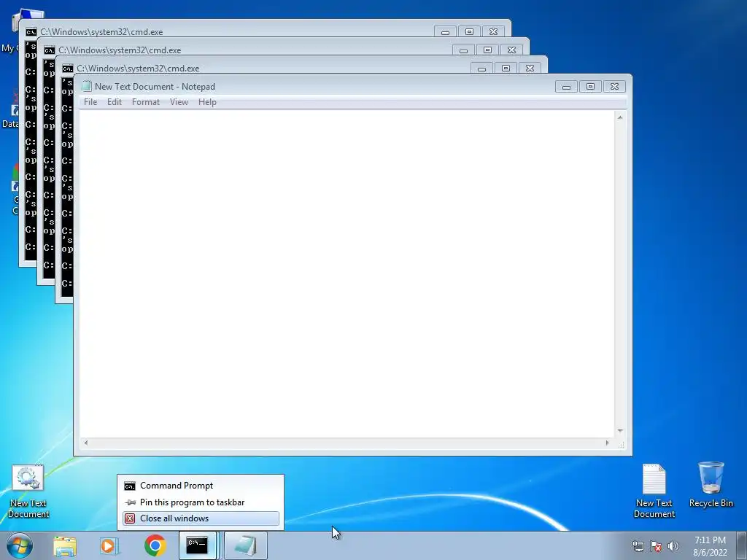Viewport: 747px width, 560px height.
Task: Click the Notepad taskbar button
Action: click(x=245, y=545)
